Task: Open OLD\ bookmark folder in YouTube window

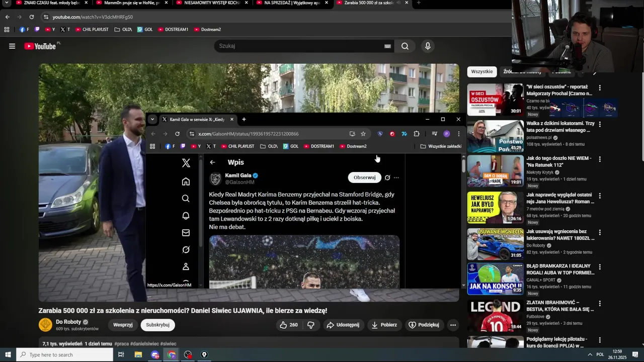Action: click(123, 30)
